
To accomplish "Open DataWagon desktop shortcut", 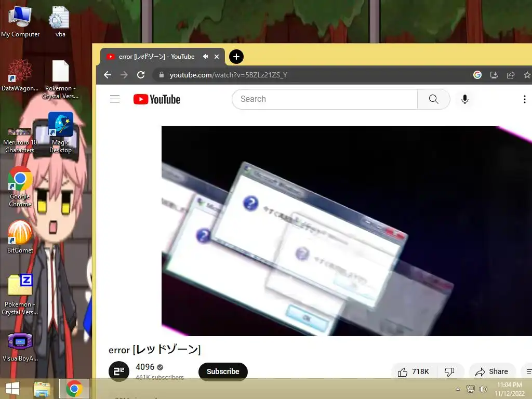I will tap(20, 75).
